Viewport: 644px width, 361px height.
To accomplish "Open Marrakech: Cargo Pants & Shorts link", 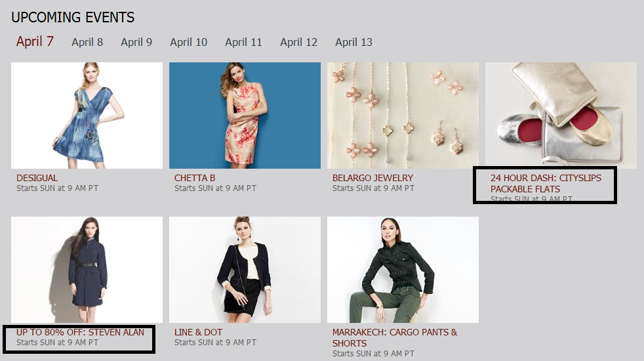I will [395, 337].
